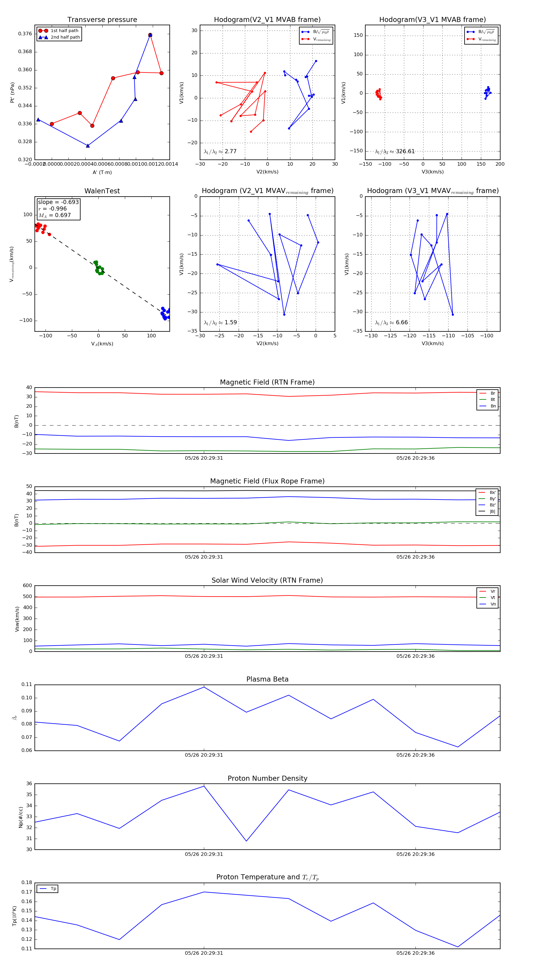The width and height of the screenshot is (535, 980).
Task: Click the 'Hodogram(V2_V1 MVAB frame)' title
Action: [267, 19]
